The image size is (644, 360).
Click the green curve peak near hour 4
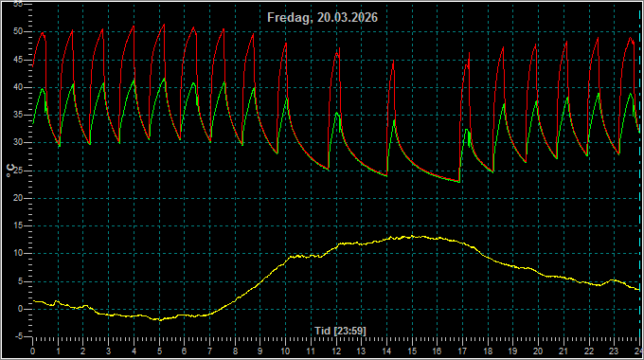134,80
